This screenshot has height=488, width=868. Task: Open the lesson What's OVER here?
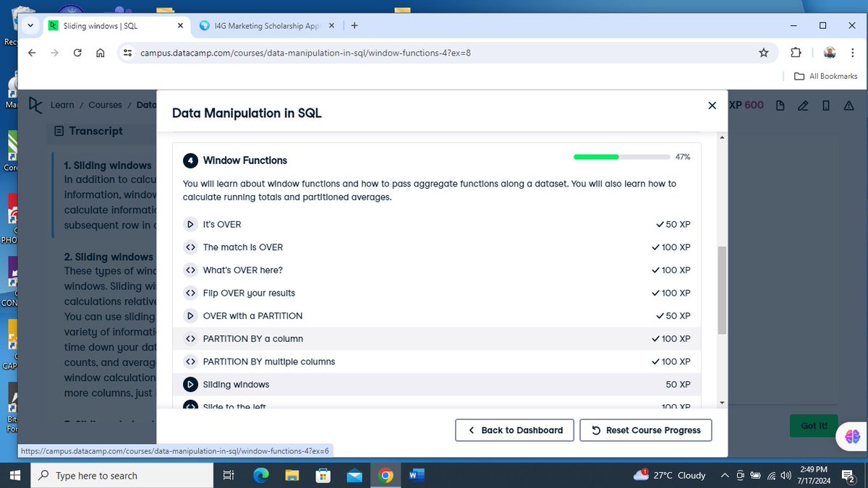243,270
